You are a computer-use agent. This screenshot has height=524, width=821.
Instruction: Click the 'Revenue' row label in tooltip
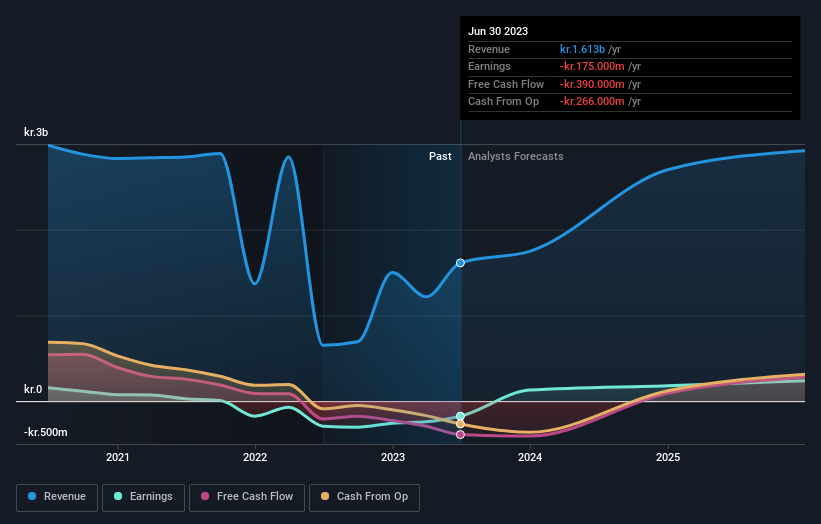[x=489, y=49]
